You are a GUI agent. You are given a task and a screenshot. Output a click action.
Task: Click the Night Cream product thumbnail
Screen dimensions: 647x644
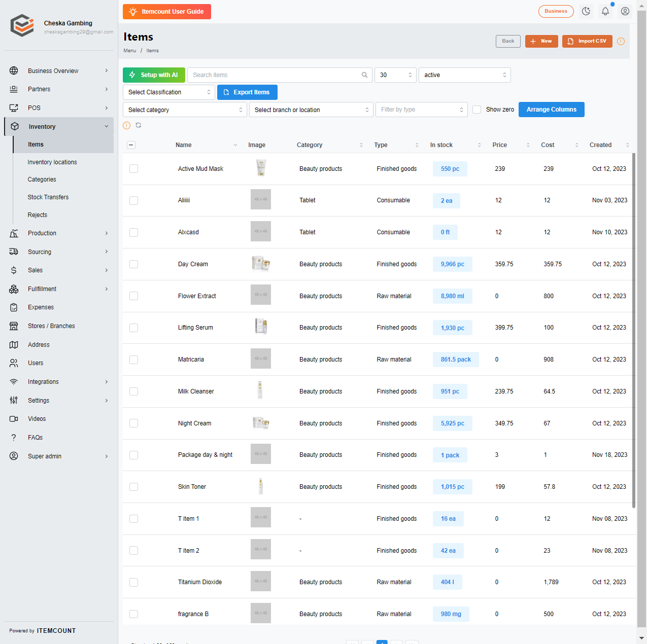(261, 423)
